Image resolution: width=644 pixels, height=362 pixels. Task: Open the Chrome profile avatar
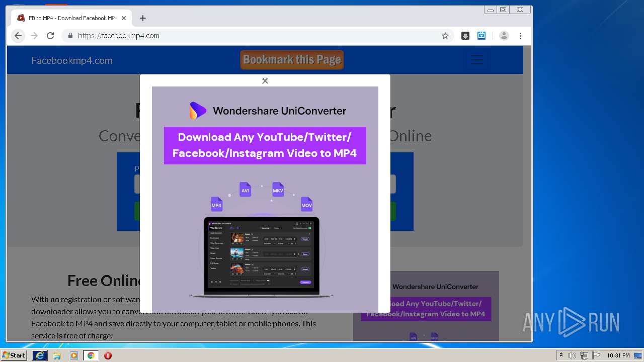[x=504, y=36]
